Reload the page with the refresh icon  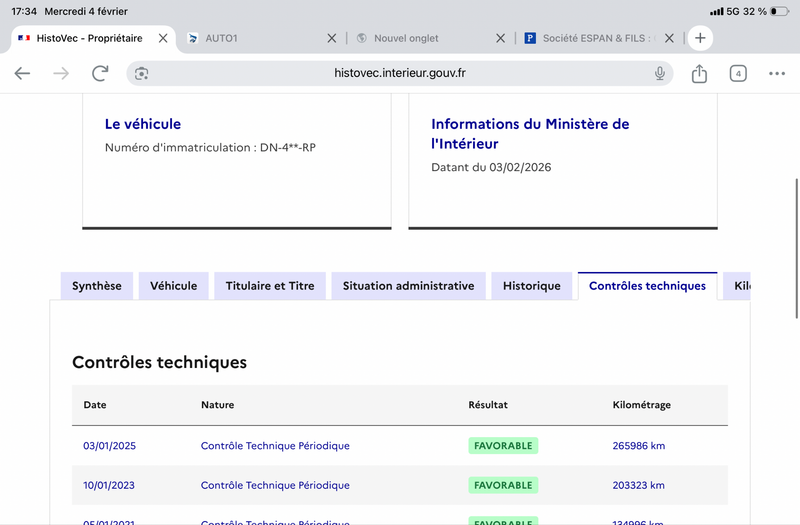click(x=100, y=73)
